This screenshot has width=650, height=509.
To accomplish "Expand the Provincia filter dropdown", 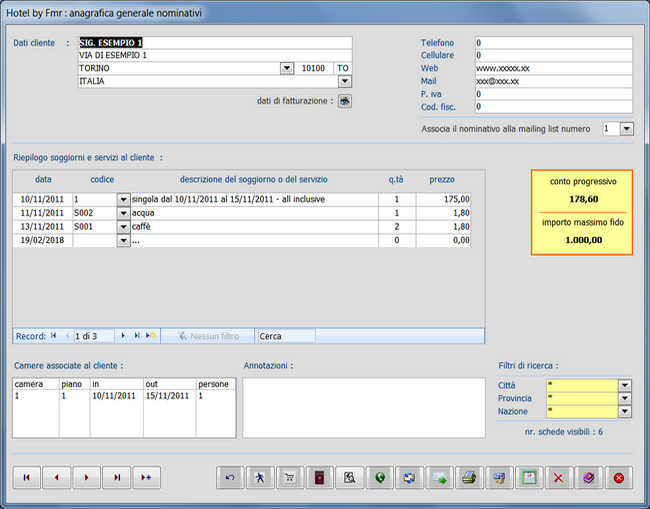I will pyautogui.click(x=625, y=398).
